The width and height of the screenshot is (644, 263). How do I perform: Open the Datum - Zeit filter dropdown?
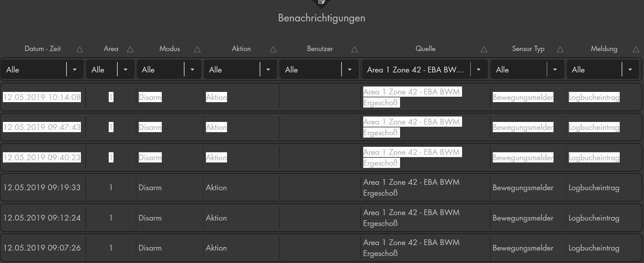[x=75, y=70]
